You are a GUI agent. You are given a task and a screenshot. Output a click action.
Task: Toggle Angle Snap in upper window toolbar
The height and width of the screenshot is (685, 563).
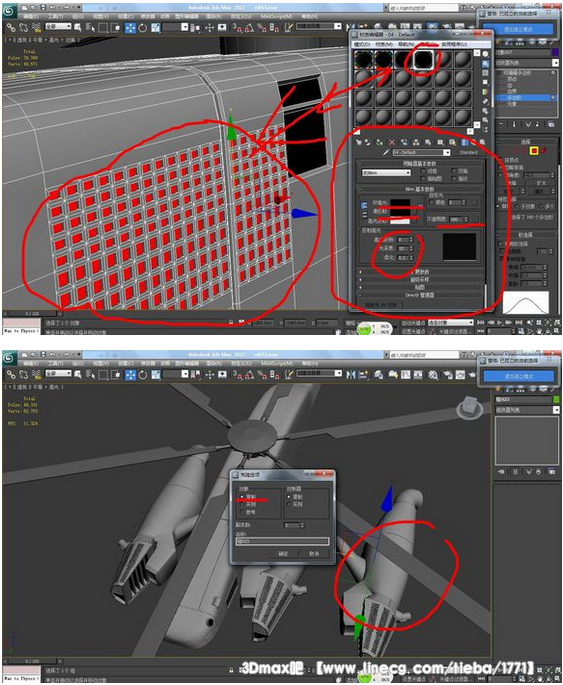pos(249,28)
